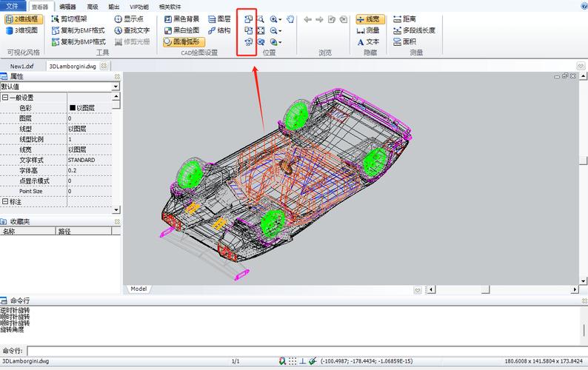Switch to the 高级 ribbon tab
The width and height of the screenshot is (588, 370).
93,7
